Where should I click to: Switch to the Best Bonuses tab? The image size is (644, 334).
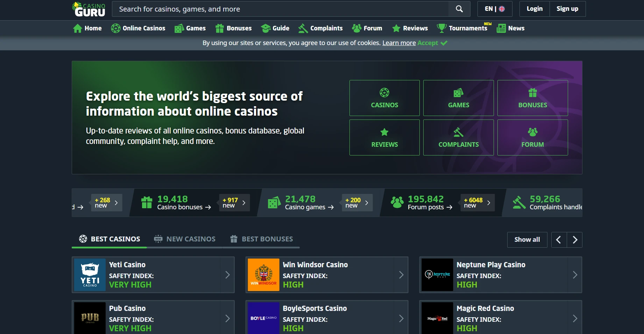click(x=262, y=239)
